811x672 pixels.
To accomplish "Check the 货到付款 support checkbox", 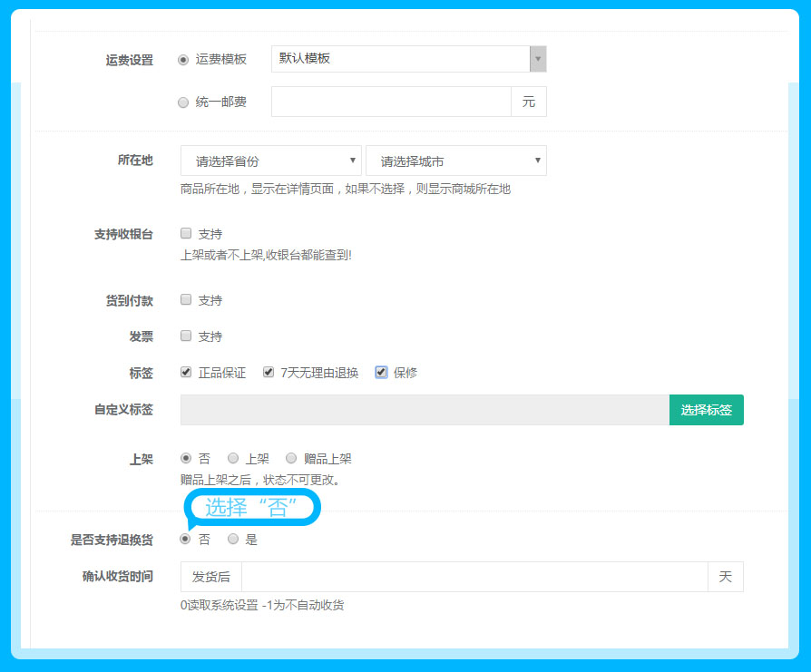I will pyautogui.click(x=186, y=299).
